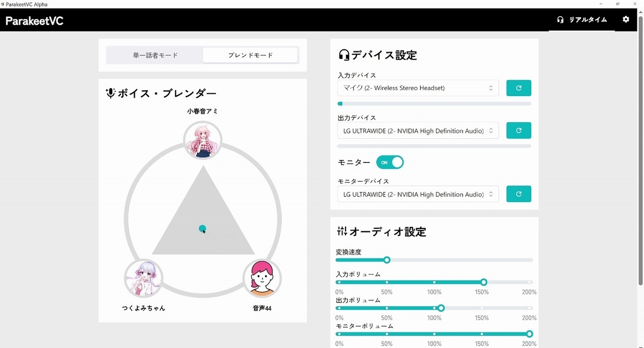
Task: Click the モニターデバイス label
Action: 363,181
